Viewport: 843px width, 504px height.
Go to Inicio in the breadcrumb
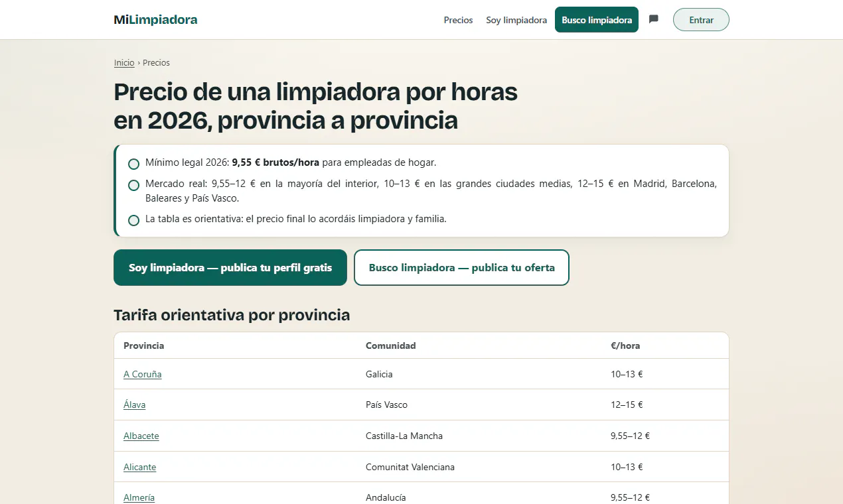coord(124,63)
